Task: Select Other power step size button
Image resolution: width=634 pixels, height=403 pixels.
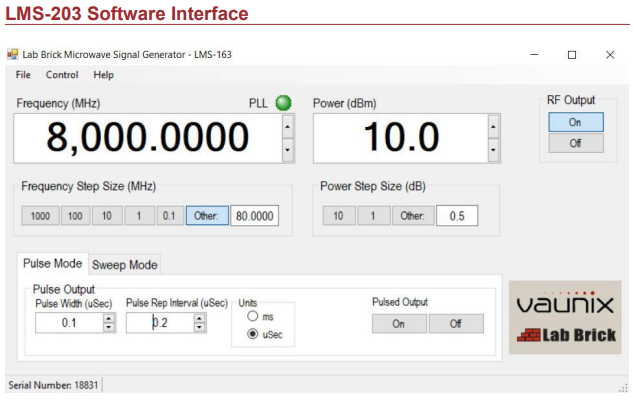Action: pyautogui.click(x=413, y=216)
